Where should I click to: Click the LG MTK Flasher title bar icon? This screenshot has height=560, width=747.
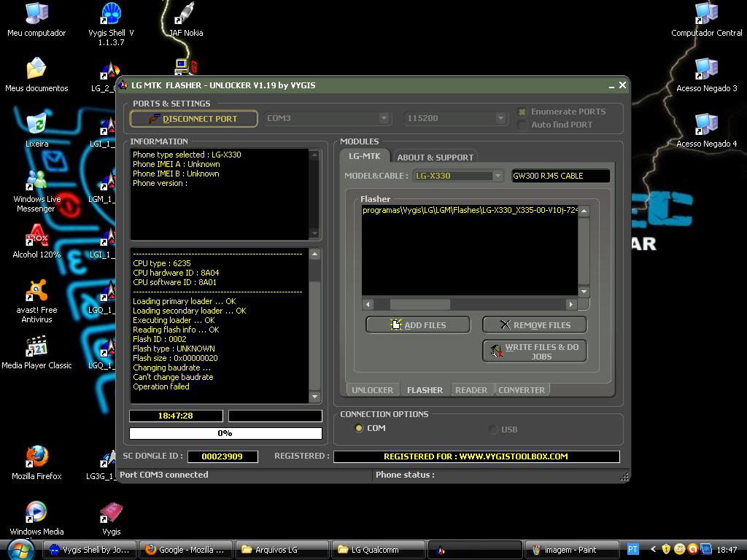pyautogui.click(x=123, y=85)
